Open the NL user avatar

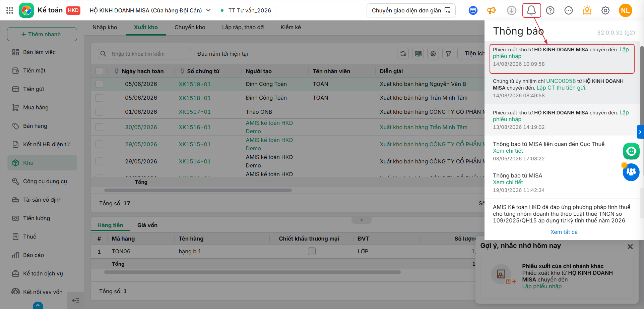pos(626,10)
